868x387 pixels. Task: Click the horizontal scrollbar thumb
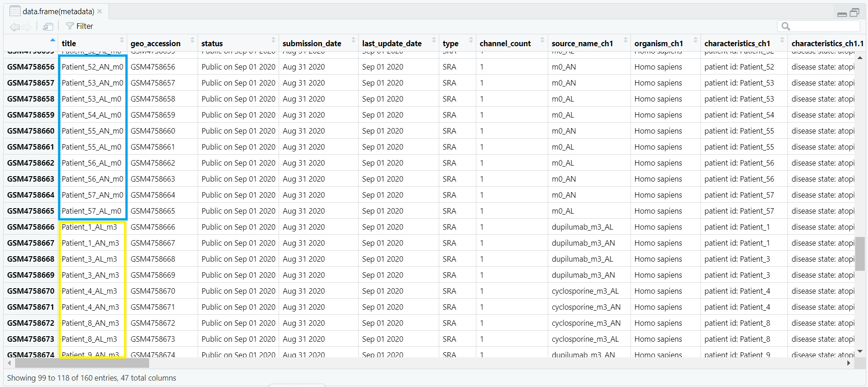82,363
